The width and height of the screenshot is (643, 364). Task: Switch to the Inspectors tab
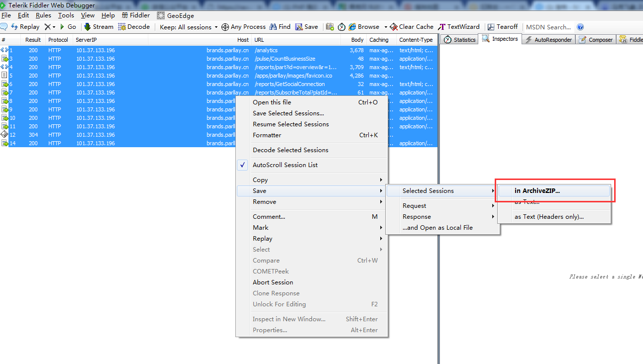click(500, 39)
